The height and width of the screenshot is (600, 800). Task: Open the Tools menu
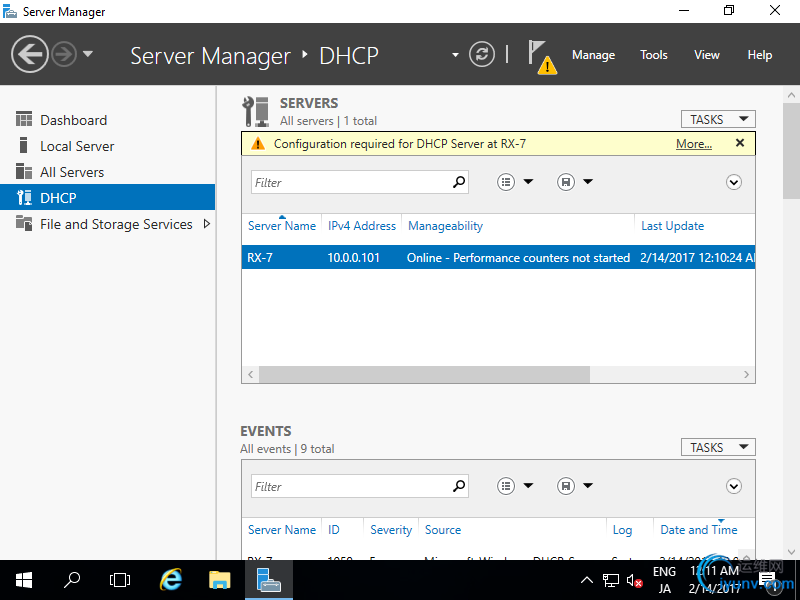[x=654, y=55]
